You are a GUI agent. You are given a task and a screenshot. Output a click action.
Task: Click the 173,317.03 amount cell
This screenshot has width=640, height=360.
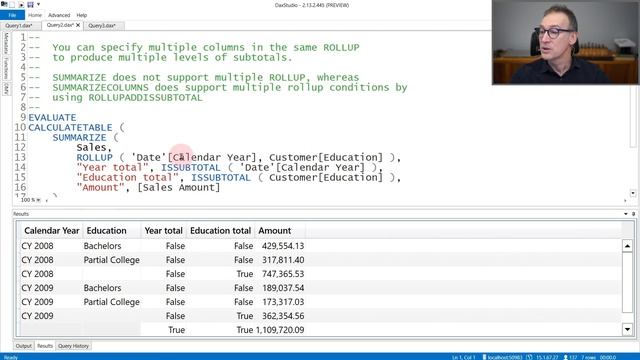[280, 302]
